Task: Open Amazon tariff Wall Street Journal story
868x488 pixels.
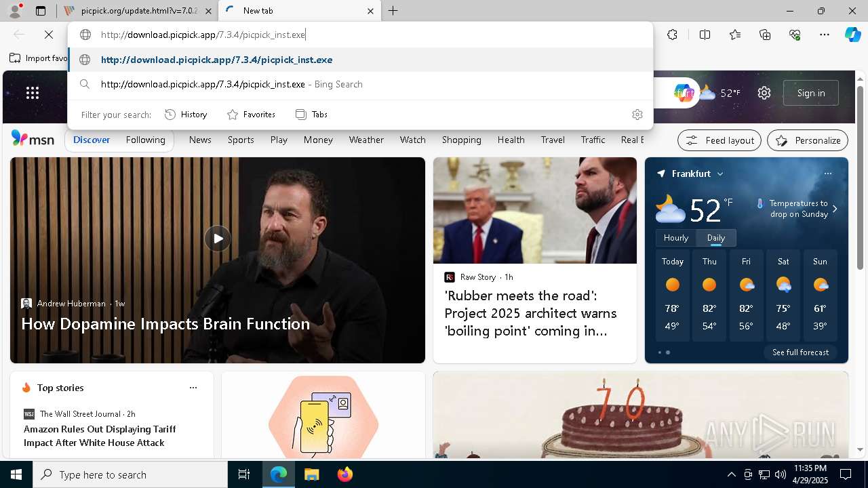Action: [x=100, y=436]
